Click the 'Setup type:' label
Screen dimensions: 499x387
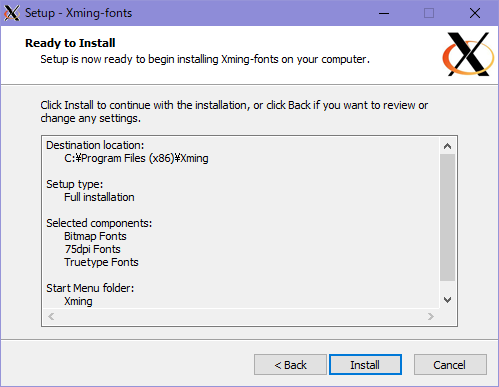[75, 184]
